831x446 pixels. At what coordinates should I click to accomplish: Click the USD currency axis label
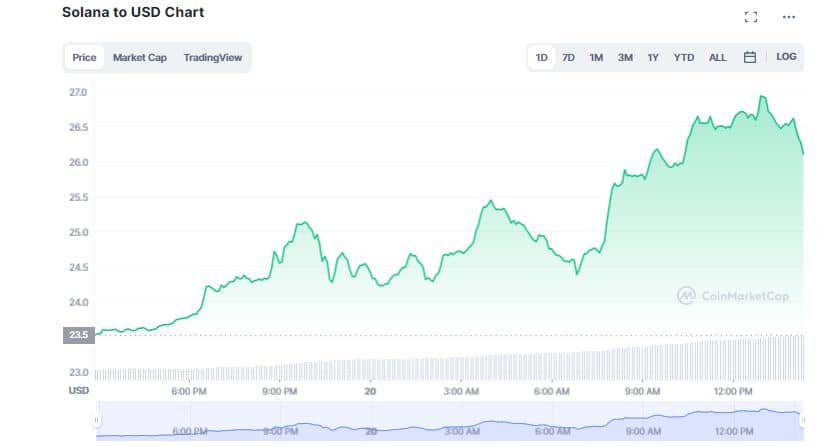[78, 390]
